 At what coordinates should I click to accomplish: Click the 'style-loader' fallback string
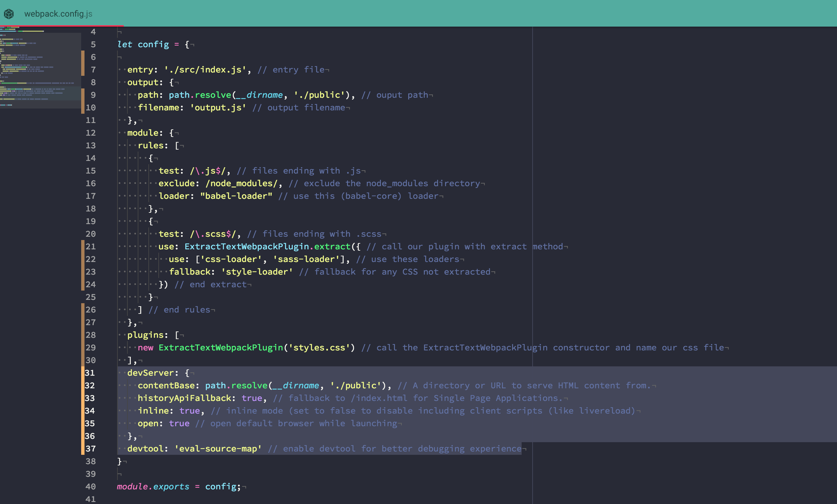click(x=257, y=272)
